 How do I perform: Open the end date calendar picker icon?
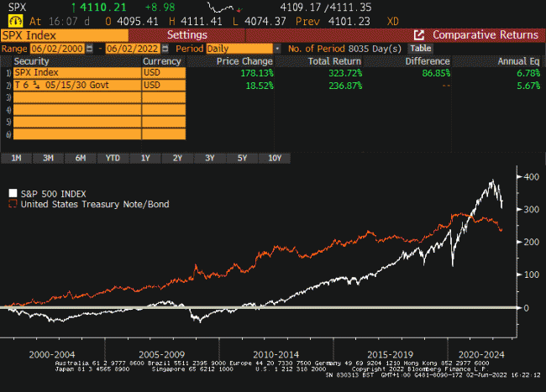[x=165, y=49]
